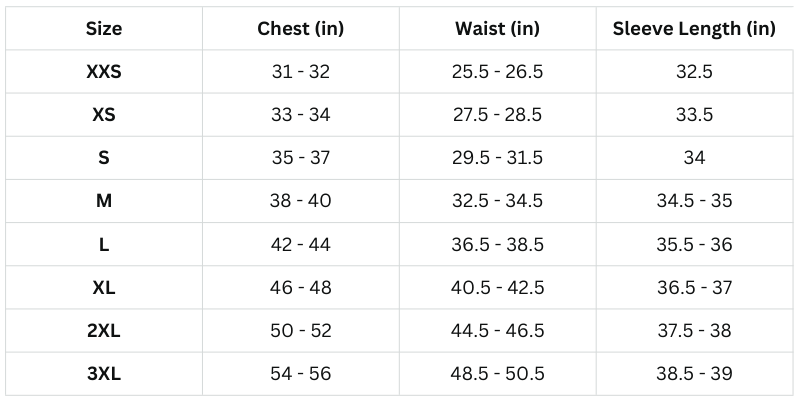
Task: Select the M size cell
Action: pyautogui.click(x=104, y=200)
